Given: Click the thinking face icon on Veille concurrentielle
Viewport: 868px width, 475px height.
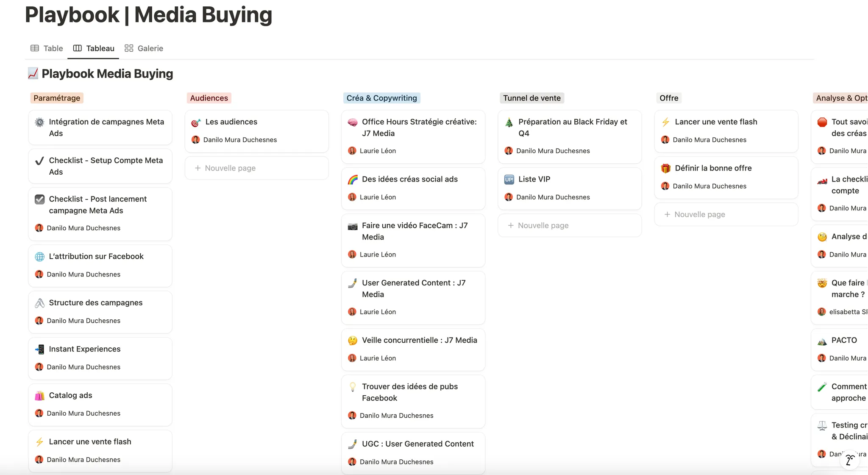Looking at the screenshot, I should point(353,341).
